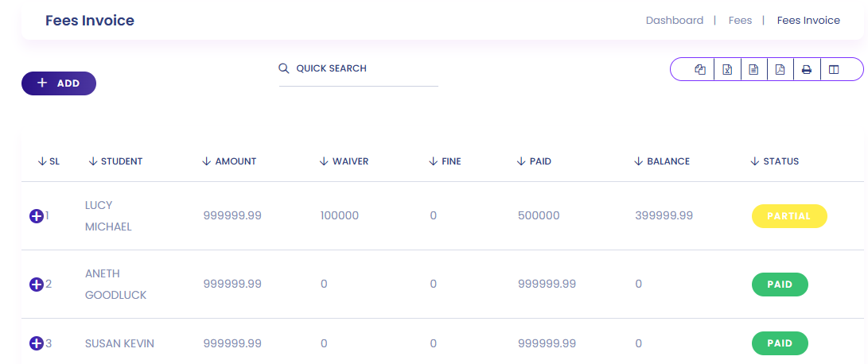Print the fees invoice table

click(807, 70)
